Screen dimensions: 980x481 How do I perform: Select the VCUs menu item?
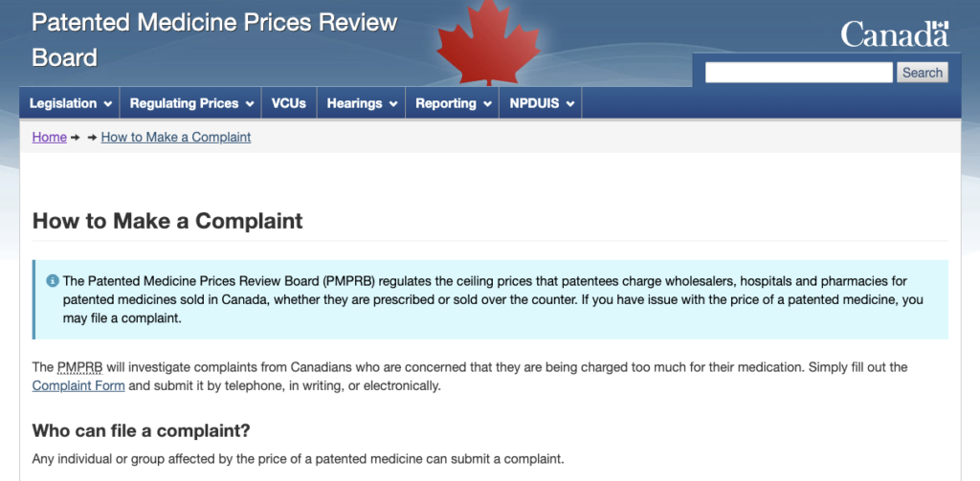tap(289, 103)
